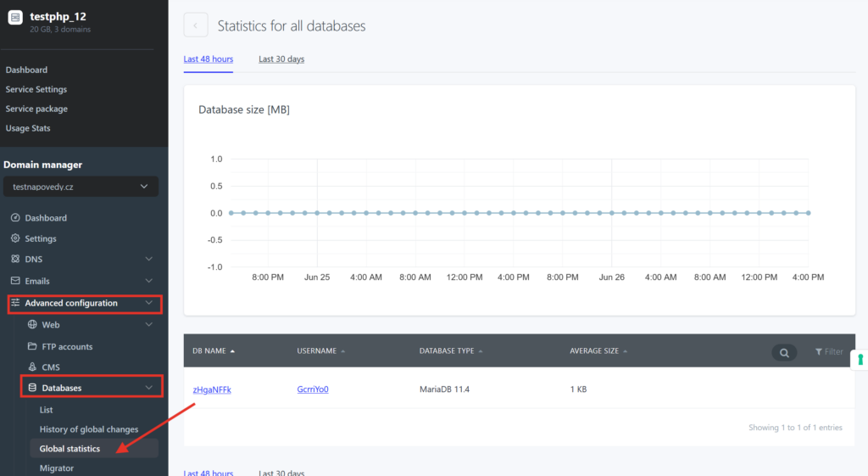Click the green help widget icon
This screenshot has height=476, width=868.
(x=860, y=360)
